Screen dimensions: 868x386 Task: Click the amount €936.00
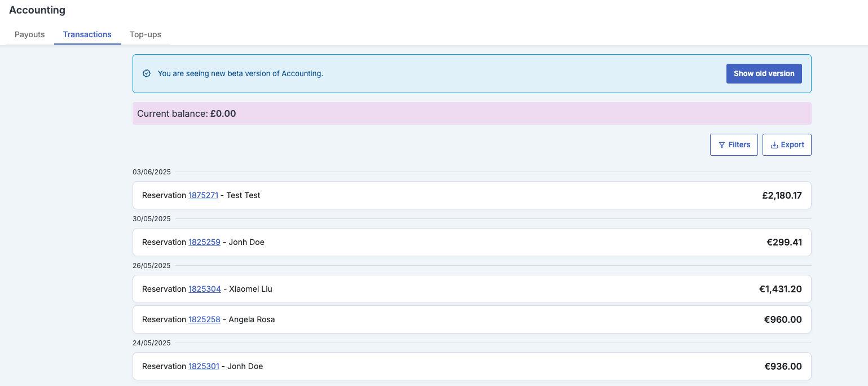783,367
